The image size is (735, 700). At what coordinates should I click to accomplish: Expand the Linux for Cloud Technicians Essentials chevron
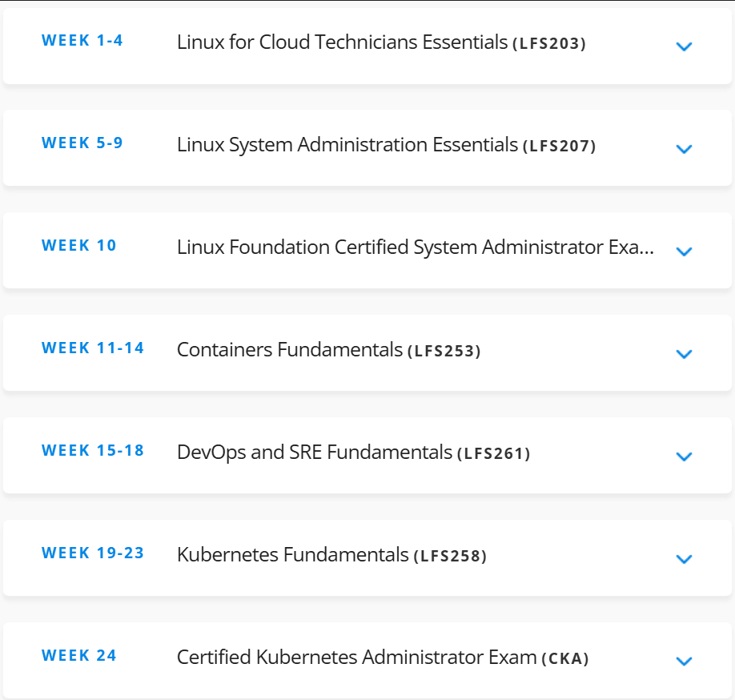point(684,46)
